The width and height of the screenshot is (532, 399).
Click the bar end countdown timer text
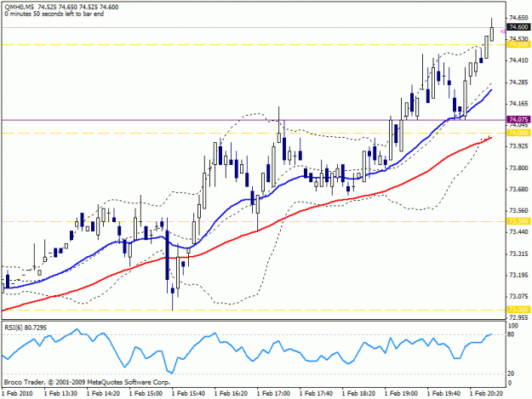pos(54,14)
